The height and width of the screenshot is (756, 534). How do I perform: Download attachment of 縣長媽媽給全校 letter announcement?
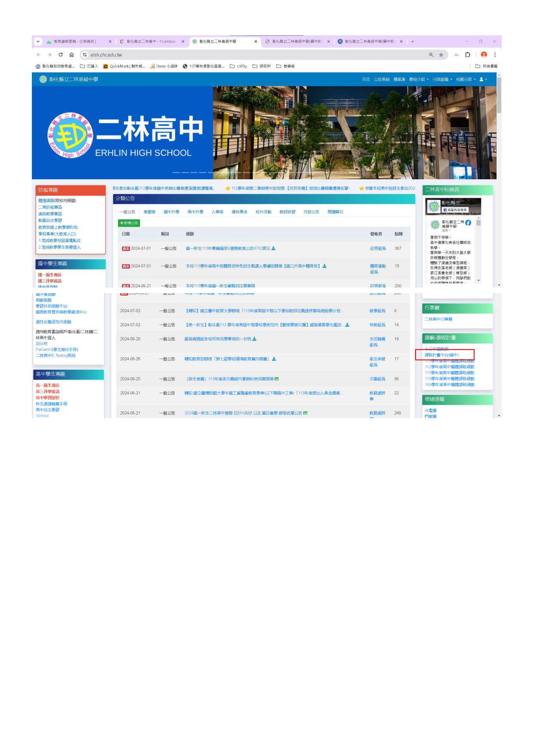point(255,339)
